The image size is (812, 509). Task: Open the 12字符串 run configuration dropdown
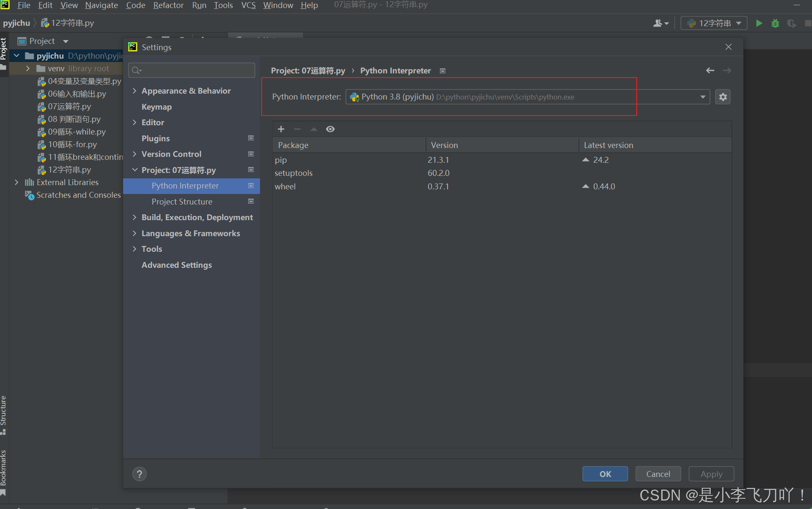tap(714, 23)
